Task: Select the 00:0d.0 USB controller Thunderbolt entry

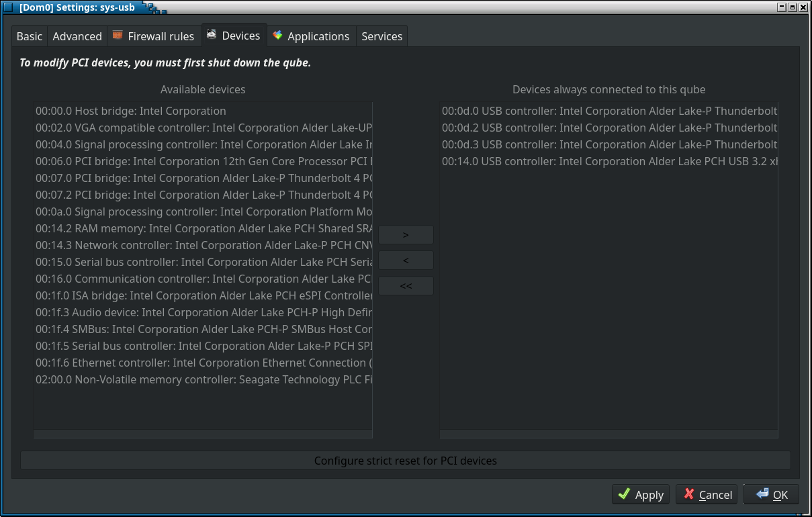Action: [608, 111]
